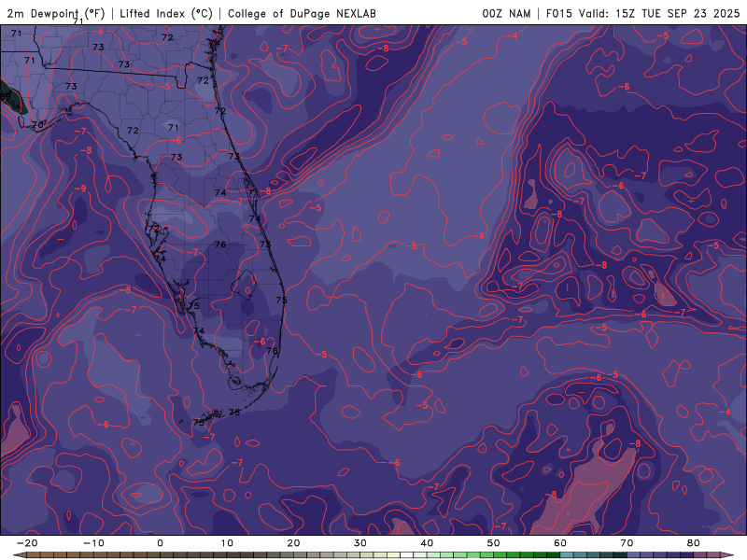The height and width of the screenshot is (560, 747).
Task: Click the "-9" lifted index contour label
Action: tap(80, 189)
